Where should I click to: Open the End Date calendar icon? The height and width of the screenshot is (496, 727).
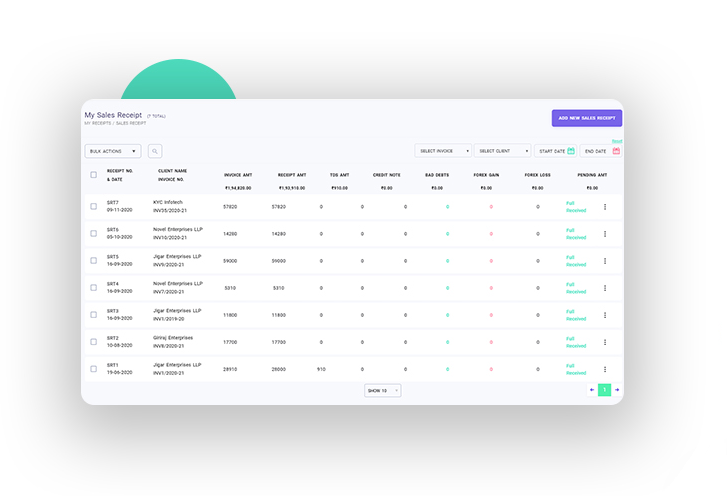pos(616,151)
